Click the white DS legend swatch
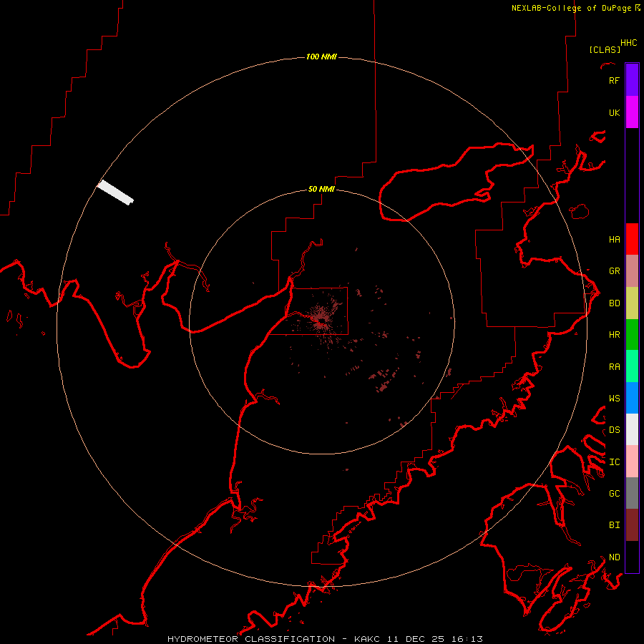 632,429
